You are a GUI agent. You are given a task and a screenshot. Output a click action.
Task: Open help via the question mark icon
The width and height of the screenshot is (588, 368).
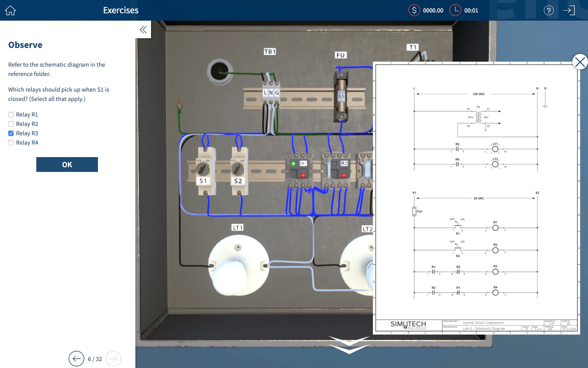point(549,10)
